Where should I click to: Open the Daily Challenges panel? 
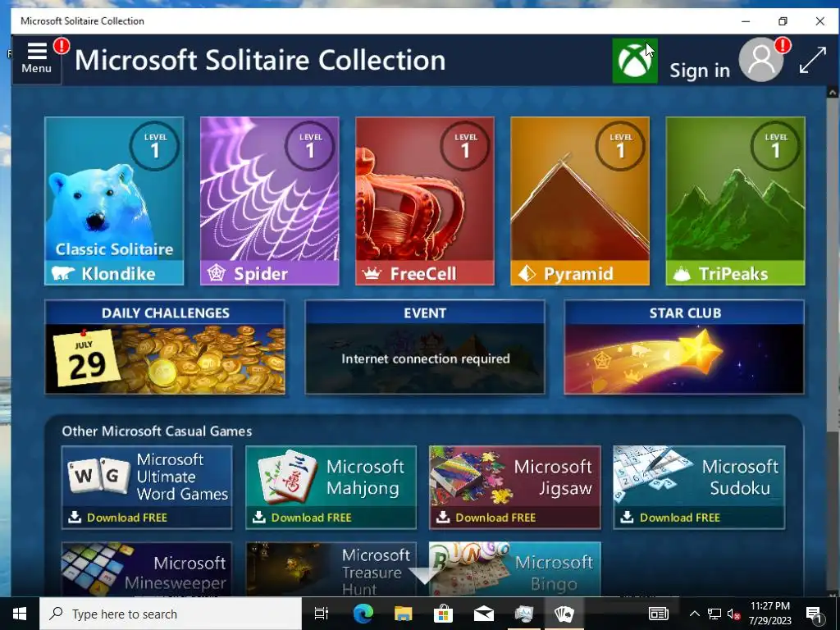click(165, 347)
